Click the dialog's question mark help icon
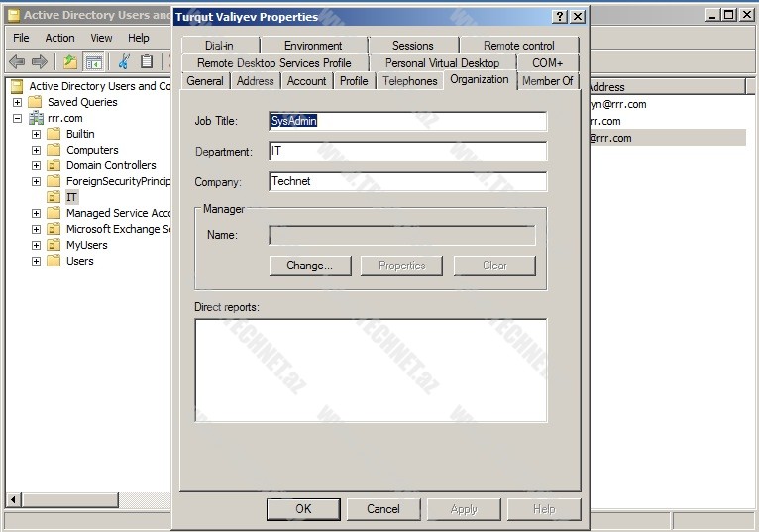The width and height of the screenshot is (759, 532). coord(560,17)
